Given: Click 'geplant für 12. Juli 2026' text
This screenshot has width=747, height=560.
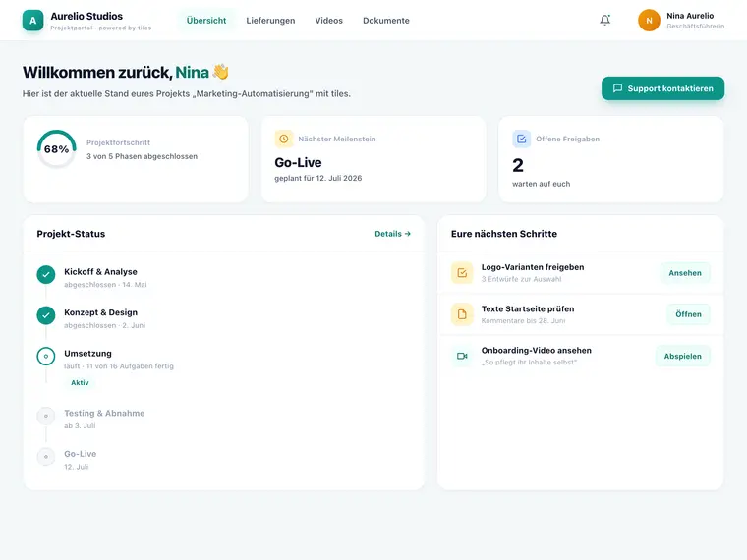Looking at the screenshot, I should [x=318, y=178].
